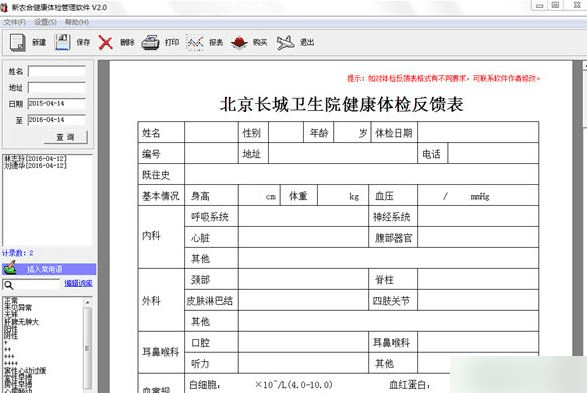Click the empty 皮肤淋巴结 value cell

pyautogui.click(x=303, y=300)
